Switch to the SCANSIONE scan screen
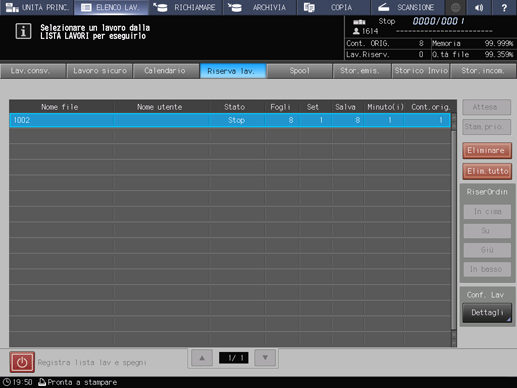This screenshot has width=517, height=388. click(408, 7)
